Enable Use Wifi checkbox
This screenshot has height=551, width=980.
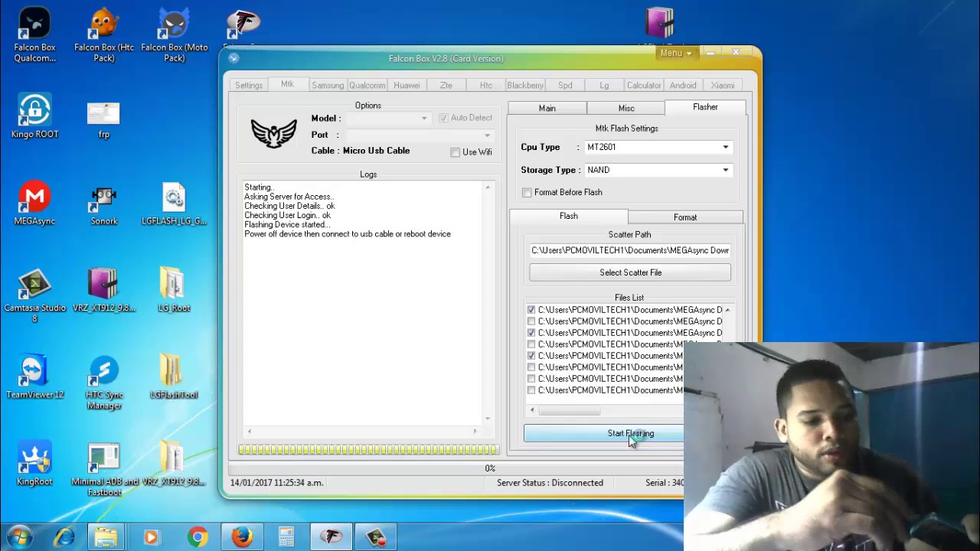(455, 152)
